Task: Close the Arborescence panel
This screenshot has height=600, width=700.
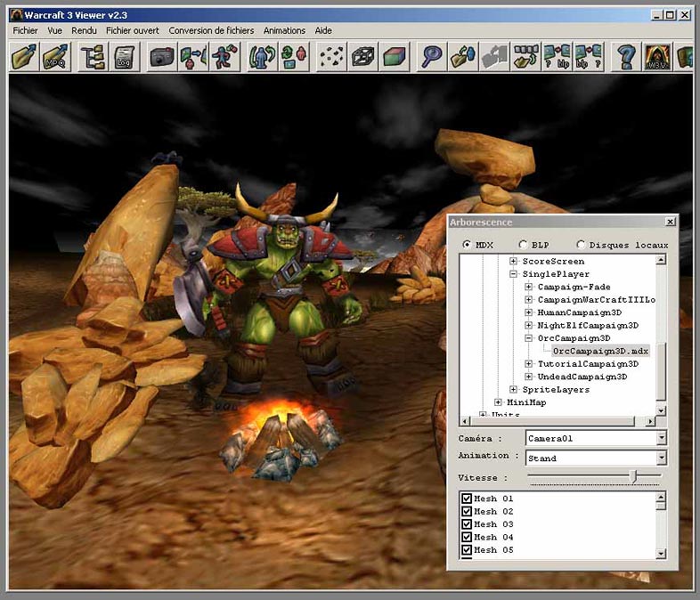Action: pos(670,222)
